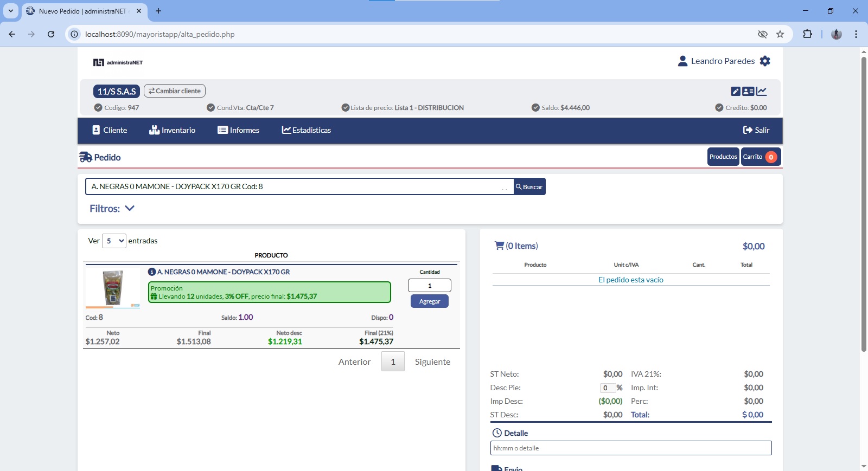The image size is (868, 471).
Task: Go back with the browser back arrow
Action: [12, 34]
